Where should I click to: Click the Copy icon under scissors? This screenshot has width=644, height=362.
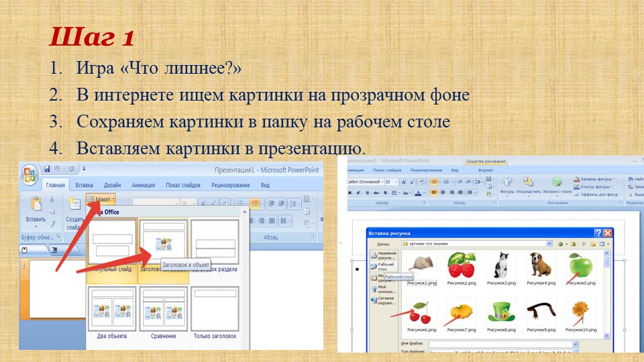click(x=52, y=211)
